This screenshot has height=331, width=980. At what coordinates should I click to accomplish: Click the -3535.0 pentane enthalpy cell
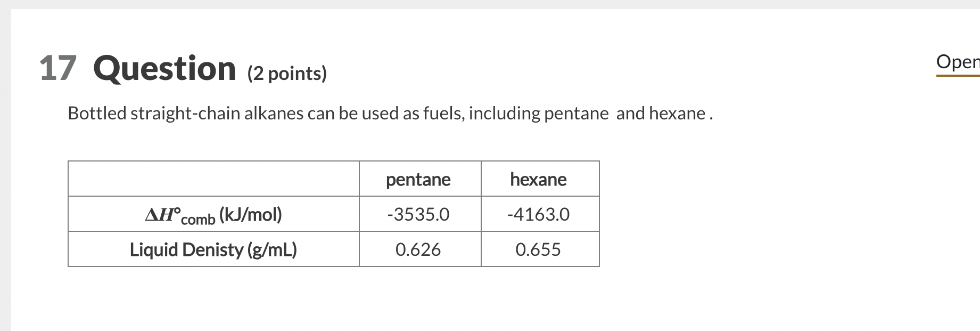coord(418,214)
